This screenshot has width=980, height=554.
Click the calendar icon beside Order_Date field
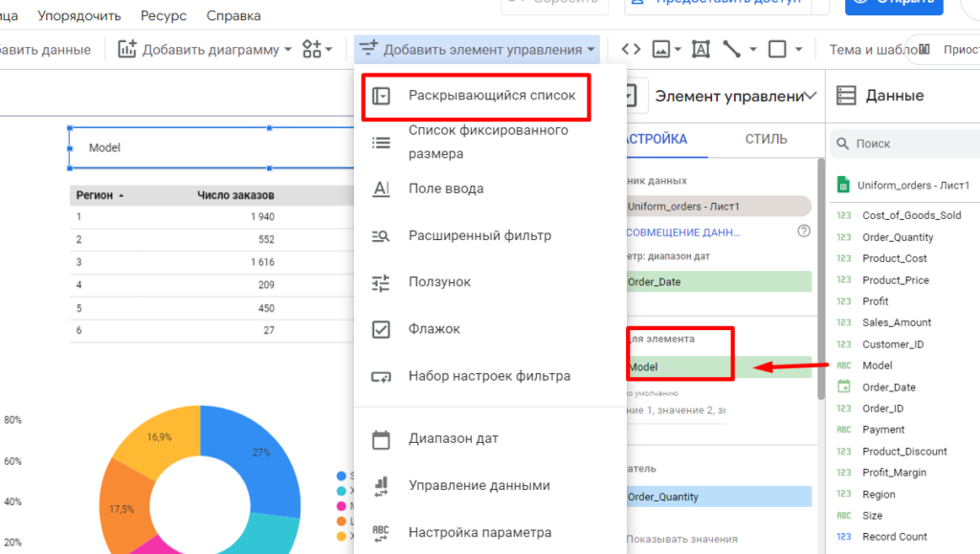(x=846, y=386)
